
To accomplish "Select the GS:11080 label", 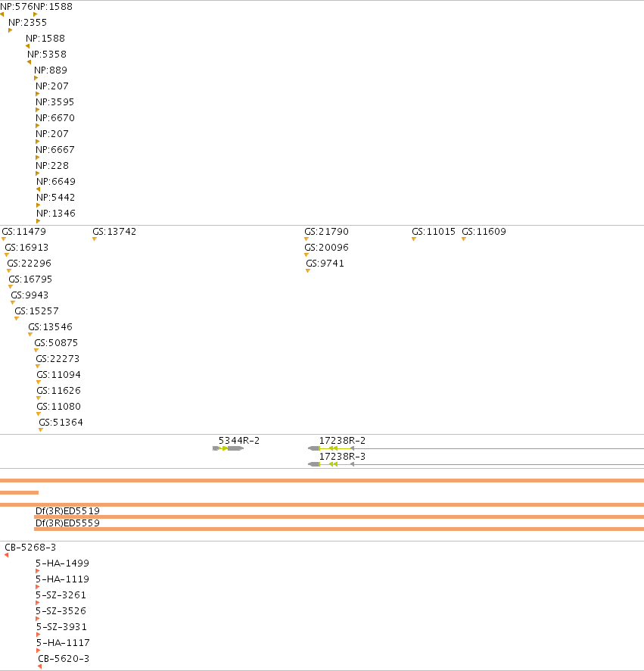I will pos(58,406).
